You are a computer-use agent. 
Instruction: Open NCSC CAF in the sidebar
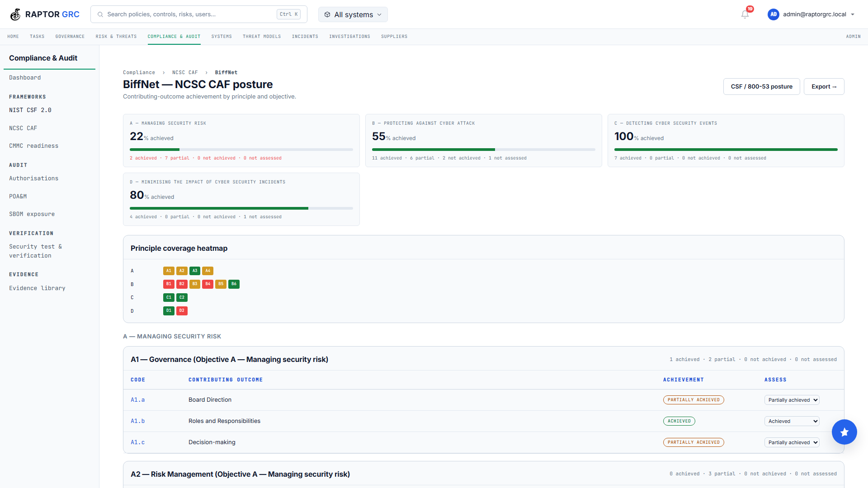point(23,128)
